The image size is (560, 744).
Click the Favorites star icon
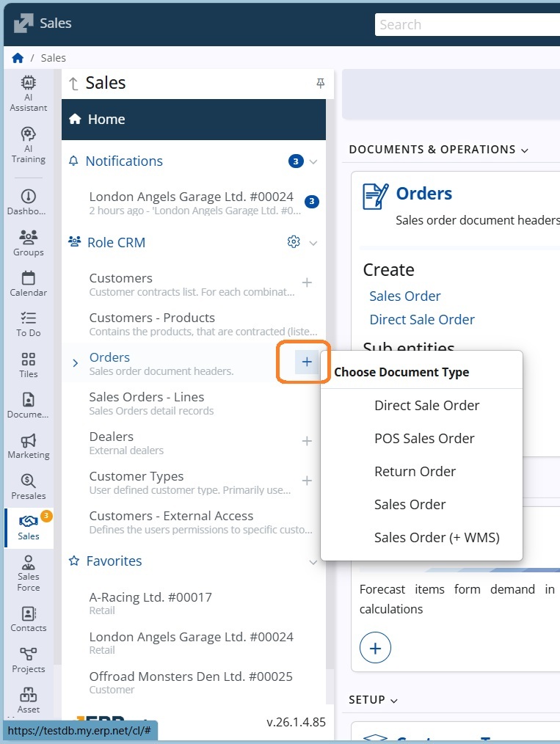tap(74, 561)
